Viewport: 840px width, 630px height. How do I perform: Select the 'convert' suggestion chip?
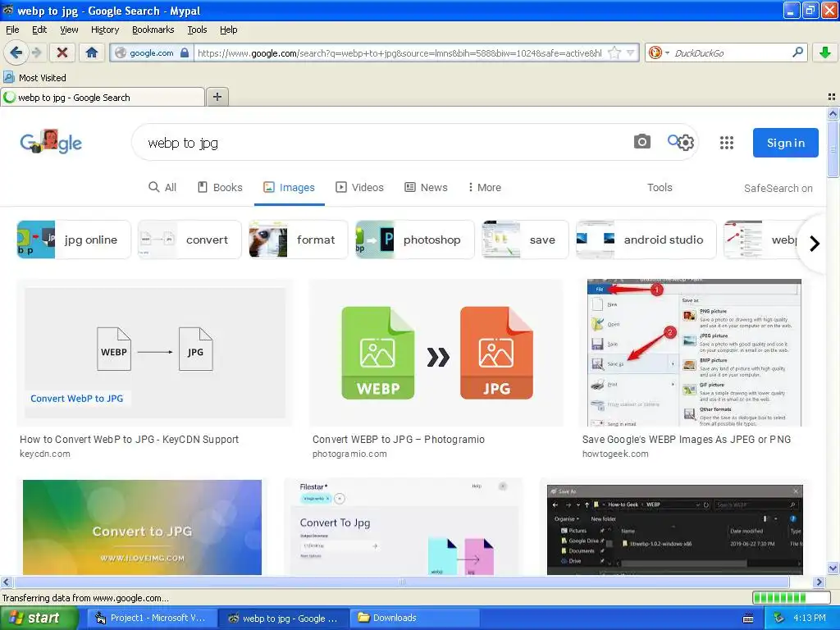189,240
